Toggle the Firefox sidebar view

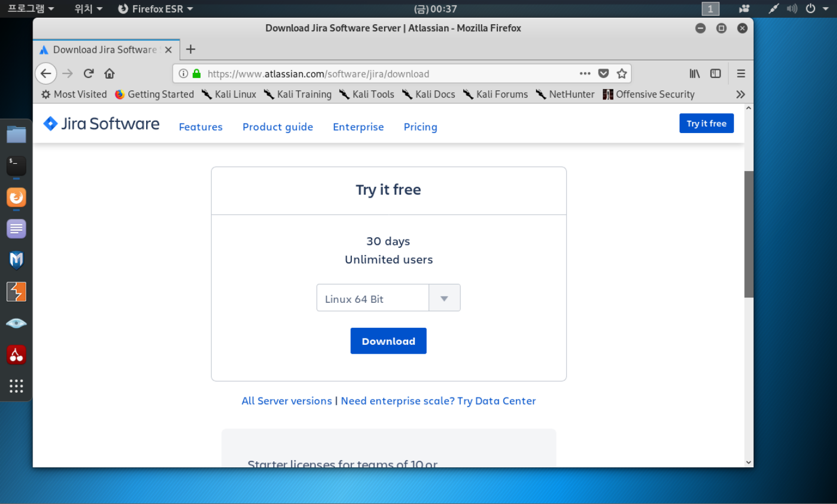716,73
